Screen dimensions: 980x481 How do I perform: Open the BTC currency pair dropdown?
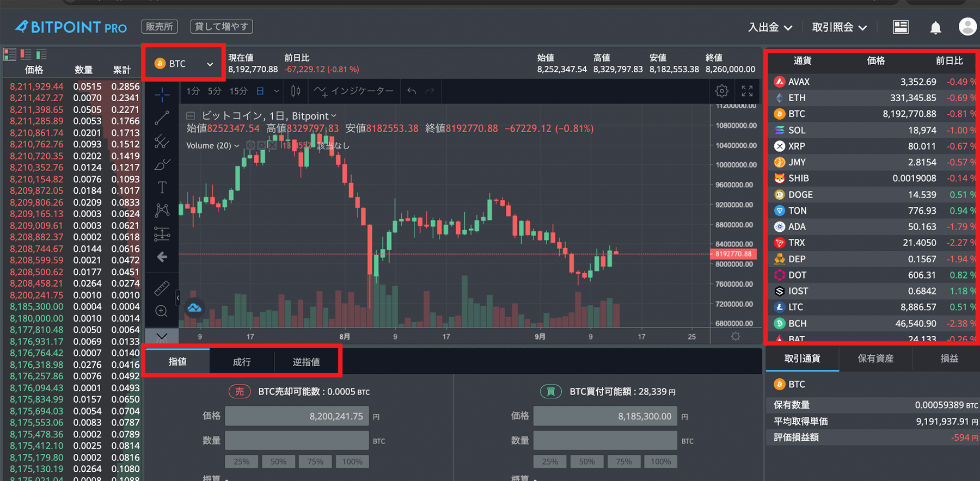click(x=183, y=64)
